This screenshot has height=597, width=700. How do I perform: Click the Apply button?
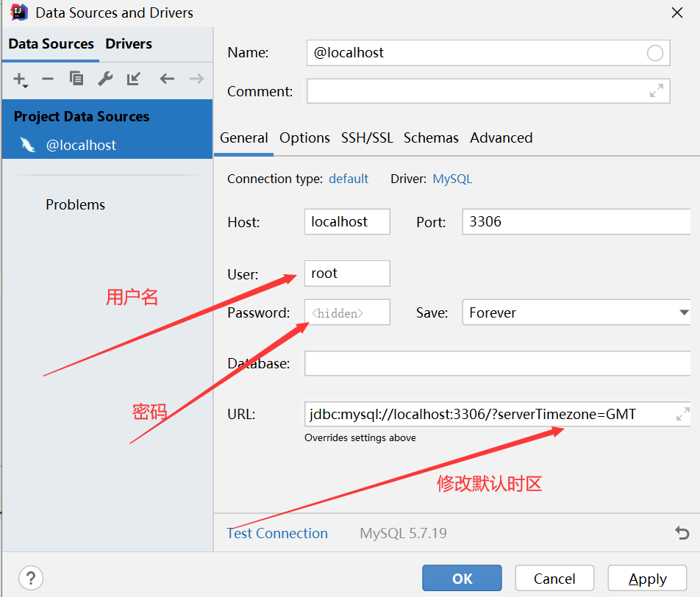point(647,578)
